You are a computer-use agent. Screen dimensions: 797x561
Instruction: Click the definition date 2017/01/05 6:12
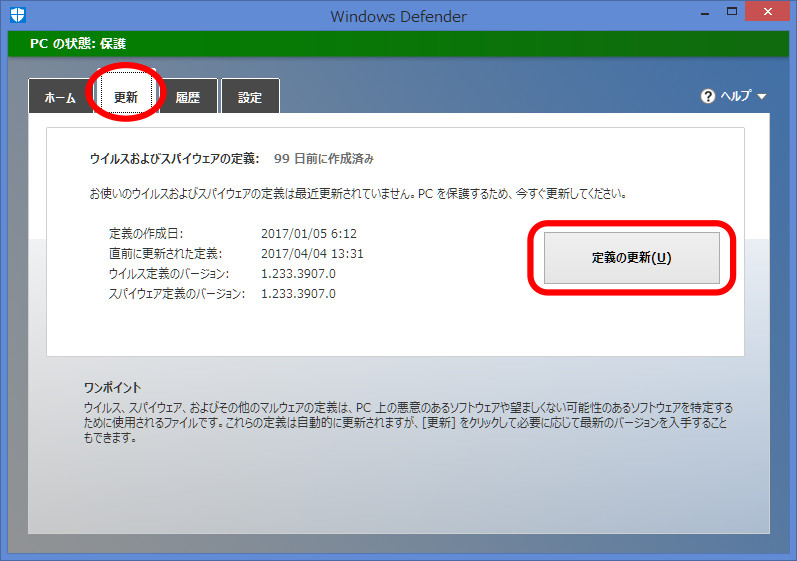309,234
